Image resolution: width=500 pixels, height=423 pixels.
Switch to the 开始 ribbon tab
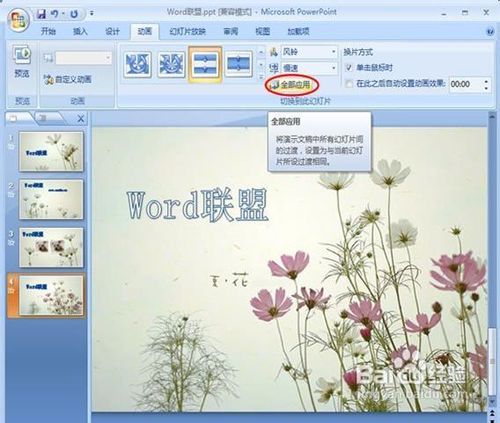(48, 32)
